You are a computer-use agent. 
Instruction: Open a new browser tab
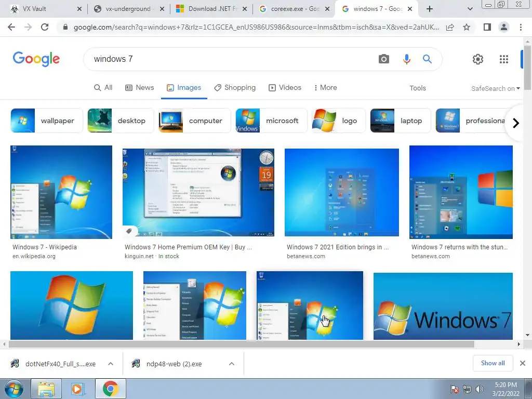(430, 9)
